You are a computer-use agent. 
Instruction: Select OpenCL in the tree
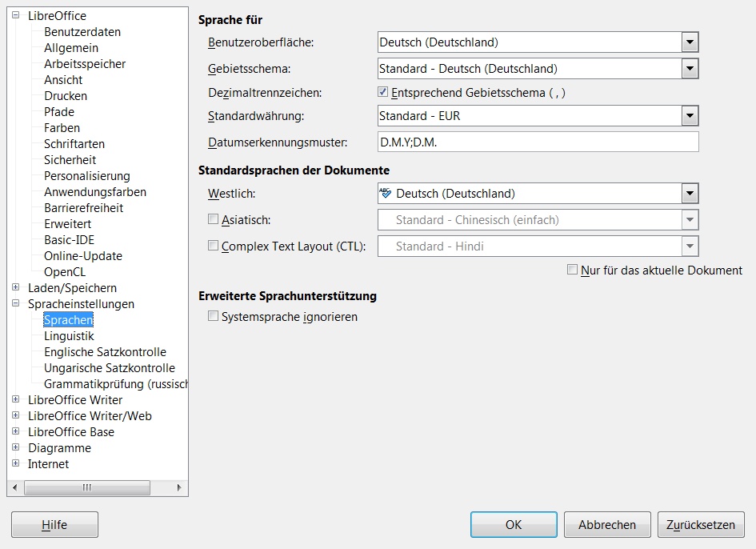point(65,271)
